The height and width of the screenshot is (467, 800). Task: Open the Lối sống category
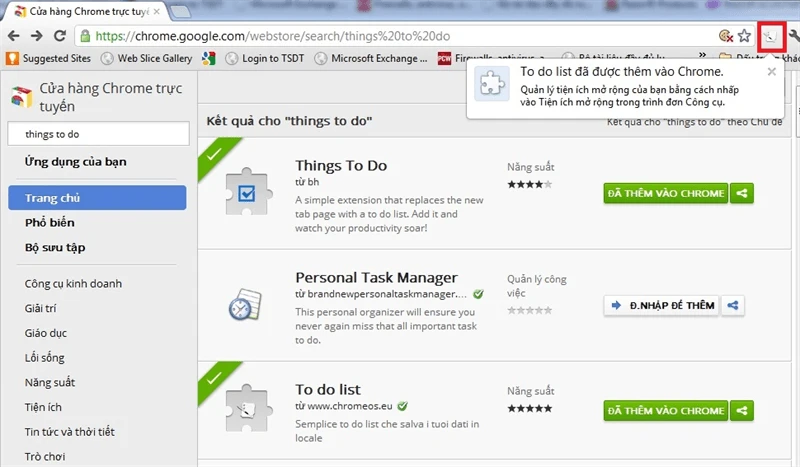tap(44, 358)
